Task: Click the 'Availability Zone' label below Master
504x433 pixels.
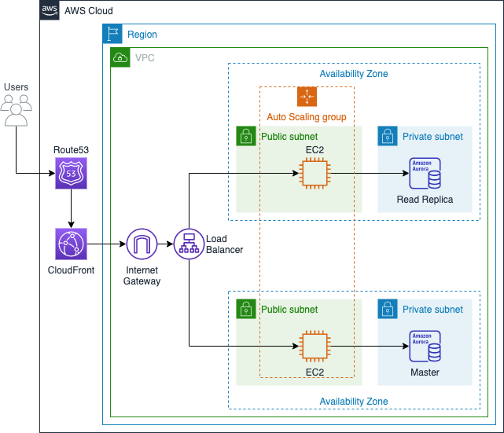Action: point(354,402)
